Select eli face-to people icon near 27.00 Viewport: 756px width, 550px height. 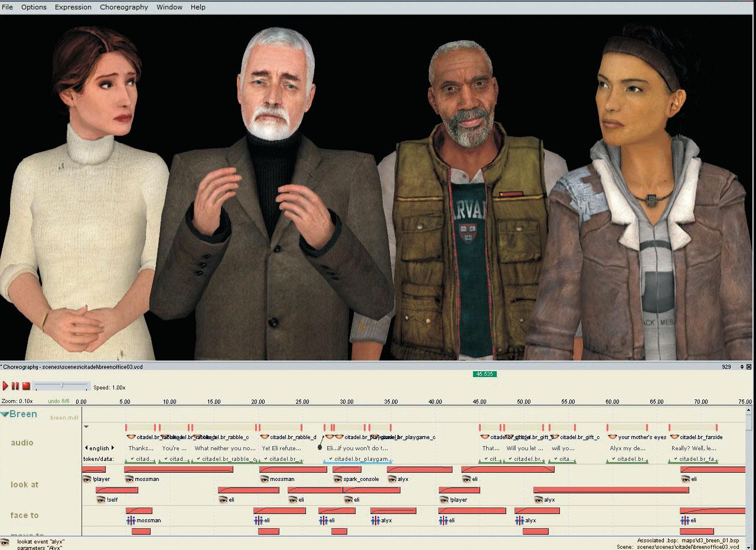[323, 520]
